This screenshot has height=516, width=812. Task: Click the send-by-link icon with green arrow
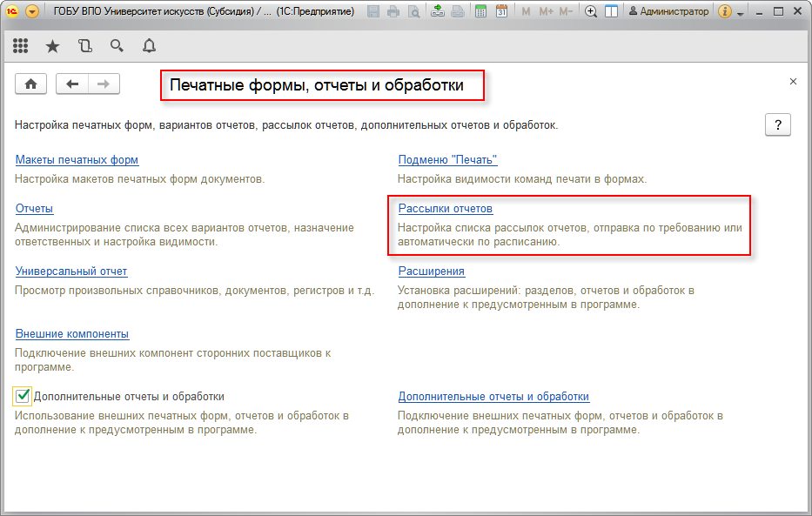click(438, 11)
